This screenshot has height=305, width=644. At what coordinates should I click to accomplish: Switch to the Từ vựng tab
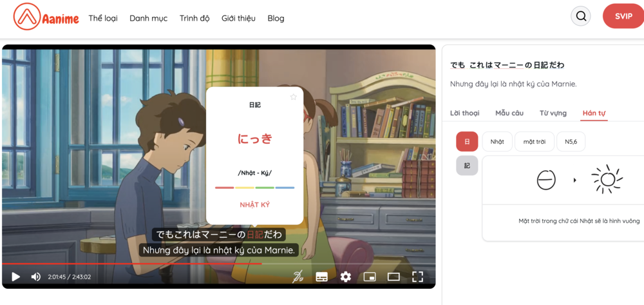(553, 113)
